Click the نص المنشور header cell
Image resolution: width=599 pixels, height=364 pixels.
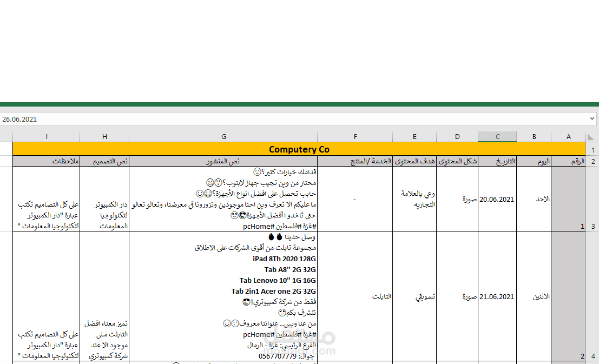pyautogui.click(x=223, y=161)
